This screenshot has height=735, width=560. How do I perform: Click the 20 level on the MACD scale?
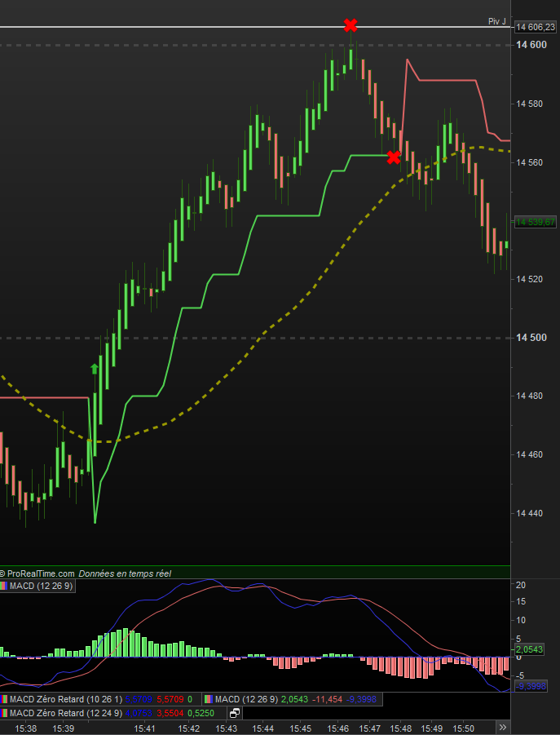click(520, 585)
